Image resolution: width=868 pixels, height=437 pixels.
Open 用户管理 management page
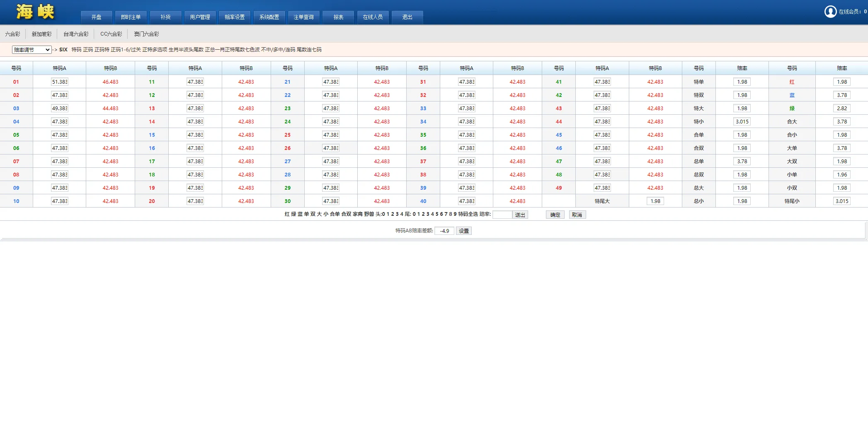[200, 17]
